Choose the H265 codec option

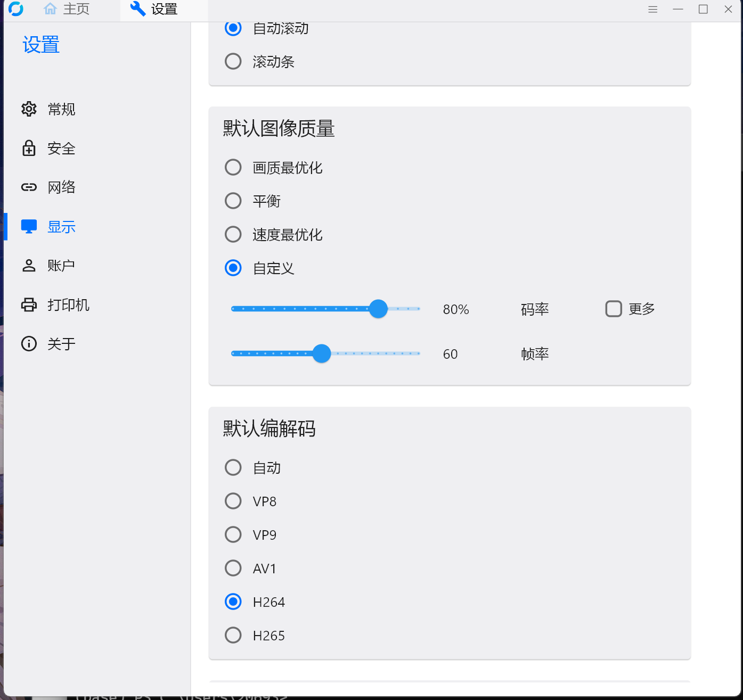233,635
